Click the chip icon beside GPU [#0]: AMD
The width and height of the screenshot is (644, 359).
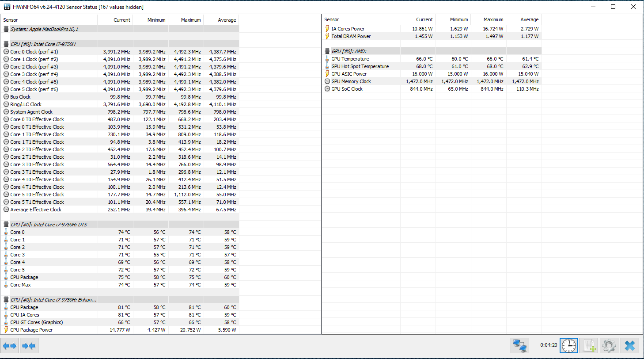(x=327, y=51)
